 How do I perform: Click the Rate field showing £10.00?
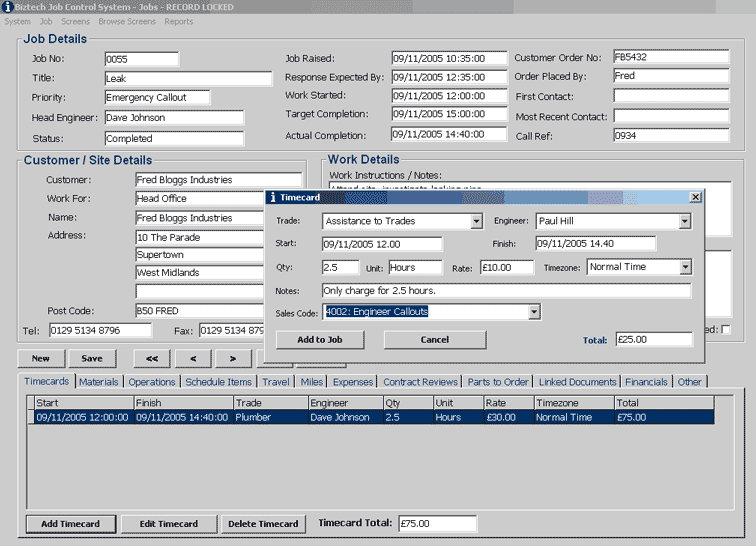click(507, 267)
